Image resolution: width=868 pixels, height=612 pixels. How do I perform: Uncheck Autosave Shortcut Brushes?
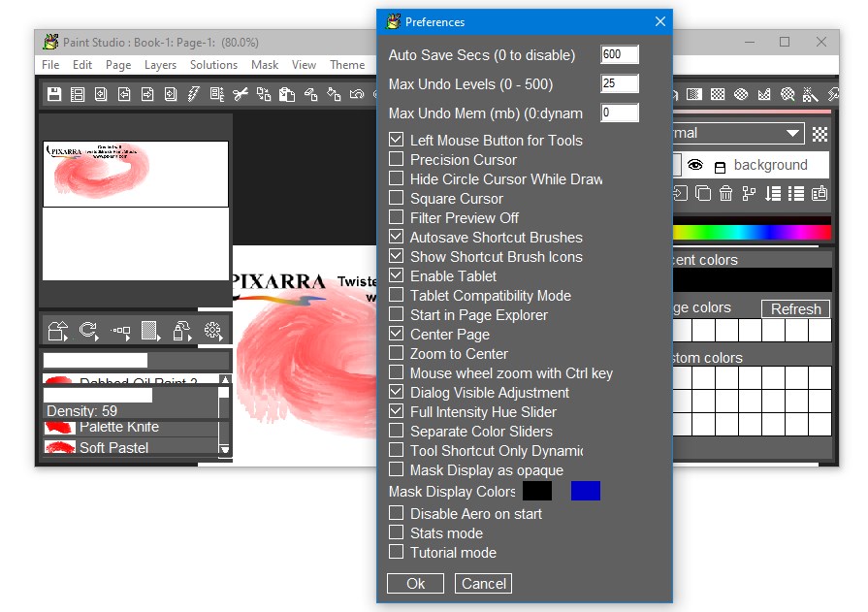click(x=396, y=237)
